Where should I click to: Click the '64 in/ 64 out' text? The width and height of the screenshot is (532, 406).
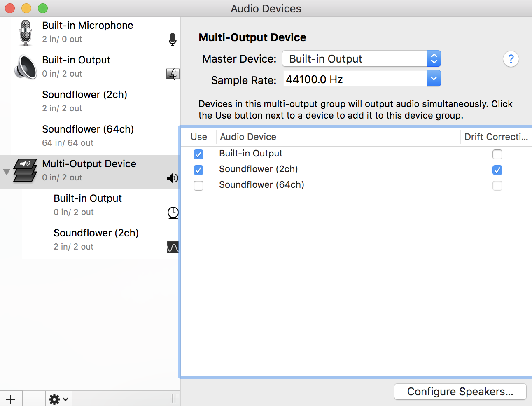click(x=68, y=143)
